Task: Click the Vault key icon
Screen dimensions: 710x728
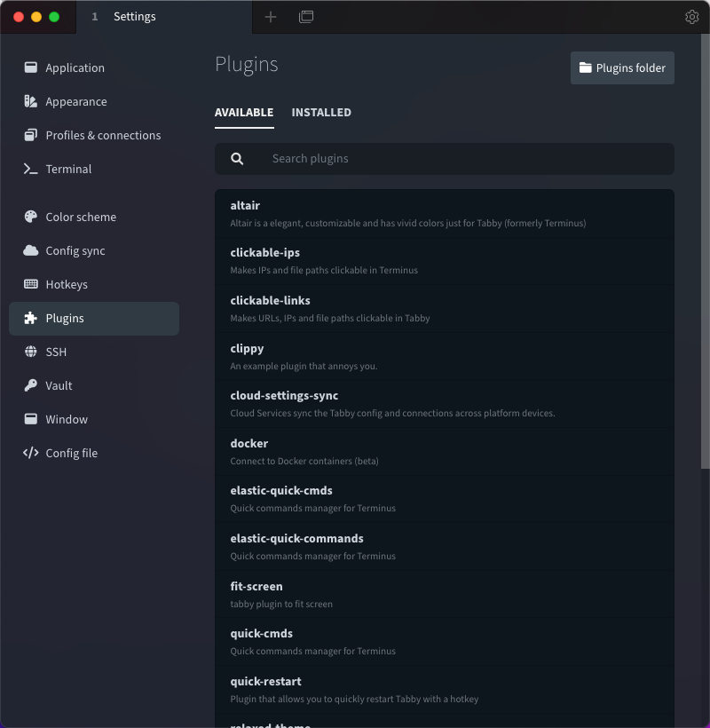Action: coord(30,385)
